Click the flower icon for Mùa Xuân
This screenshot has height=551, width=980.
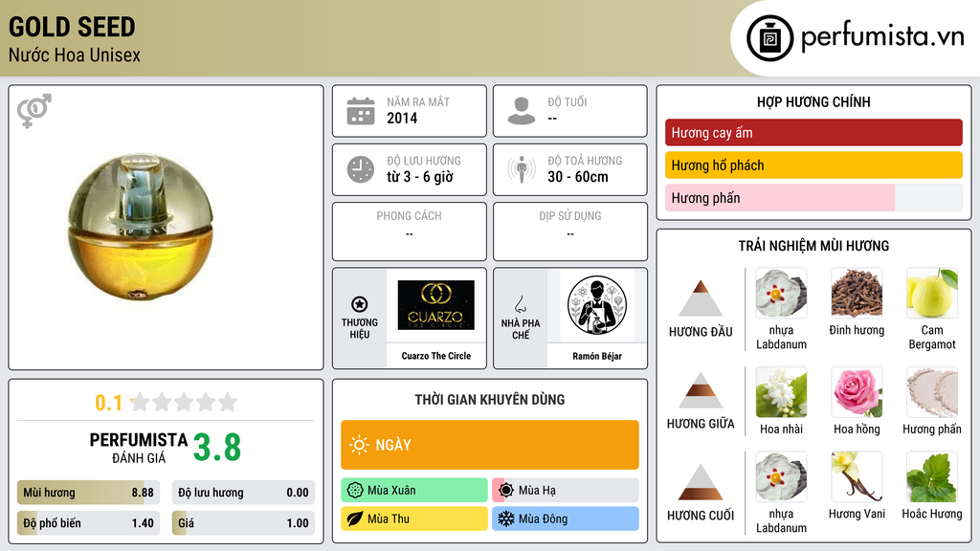355,491
